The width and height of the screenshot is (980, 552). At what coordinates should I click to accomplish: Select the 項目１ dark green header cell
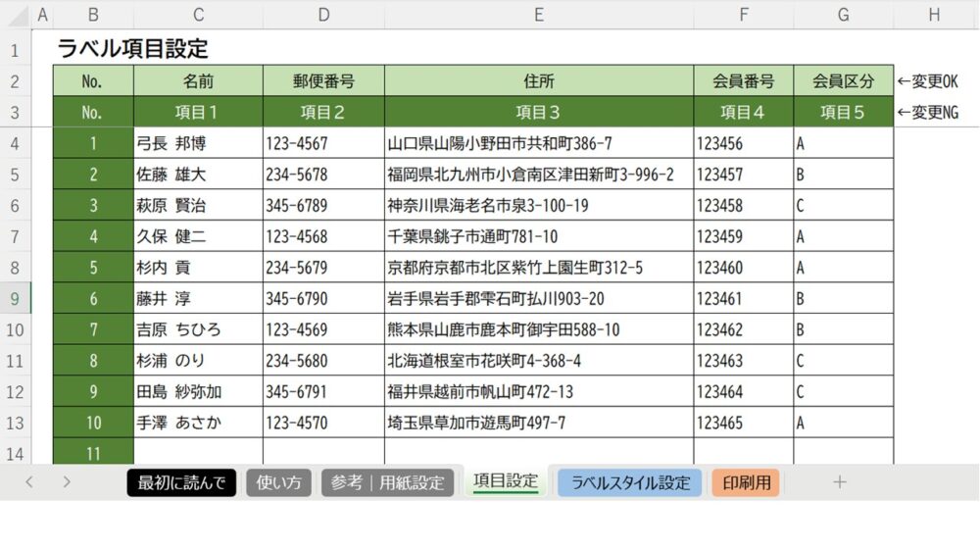[x=198, y=112]
